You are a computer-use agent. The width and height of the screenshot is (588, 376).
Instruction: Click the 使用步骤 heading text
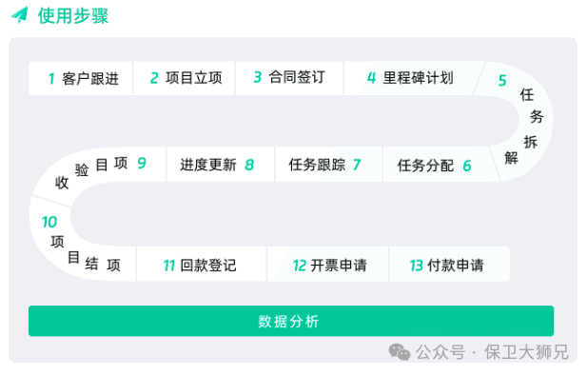[73, 16]
